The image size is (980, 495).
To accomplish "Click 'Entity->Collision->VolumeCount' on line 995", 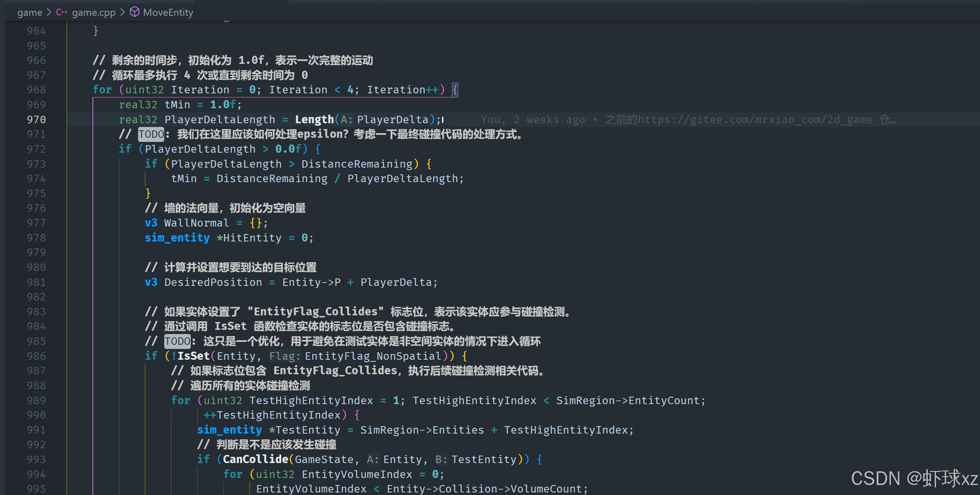I will (484, 489).
